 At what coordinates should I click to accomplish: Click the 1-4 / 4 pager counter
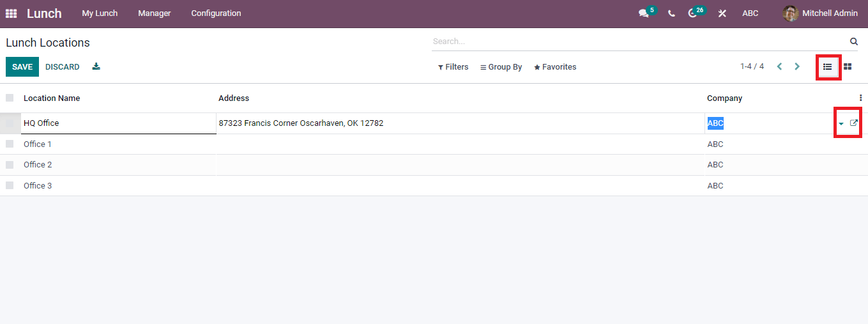pyautogui.click(x=752, y=66)
